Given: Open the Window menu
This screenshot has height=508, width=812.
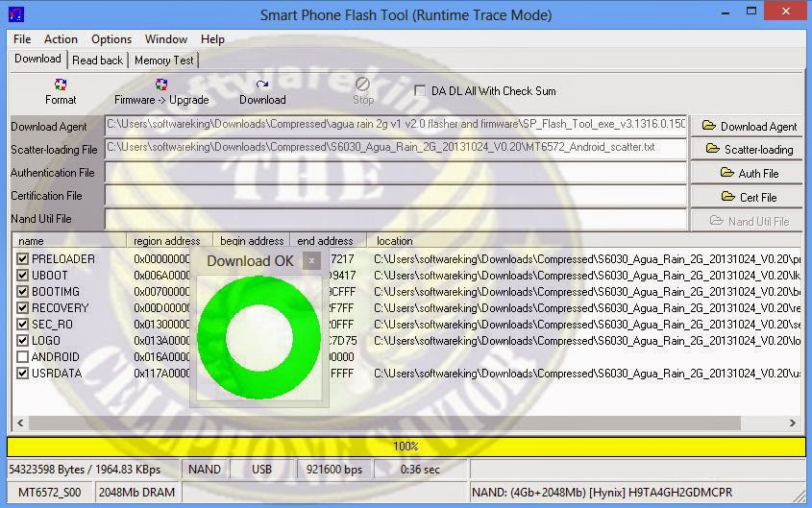Looking at the screenshot, I should tap(165, 39).
